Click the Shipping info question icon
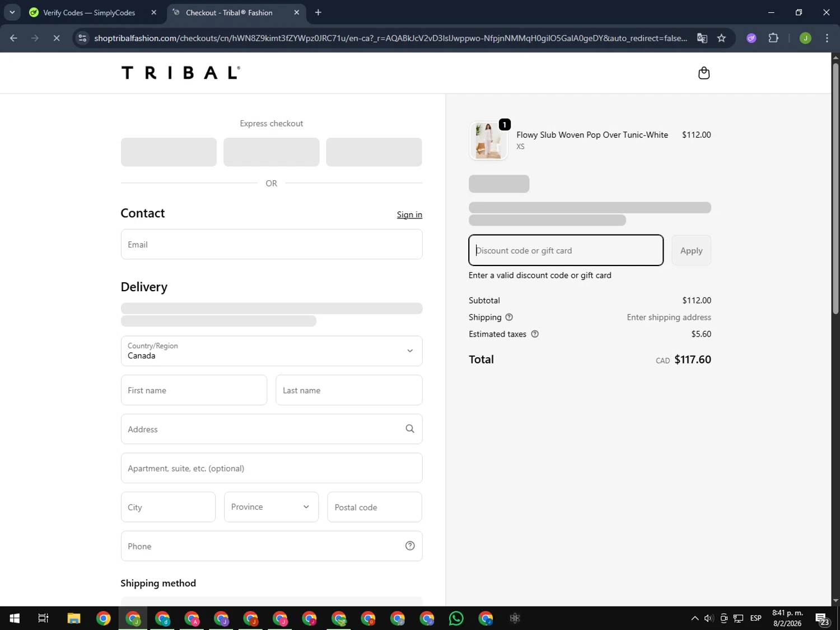This screenshot has width=840, height=630. click(x=509, y=317)
